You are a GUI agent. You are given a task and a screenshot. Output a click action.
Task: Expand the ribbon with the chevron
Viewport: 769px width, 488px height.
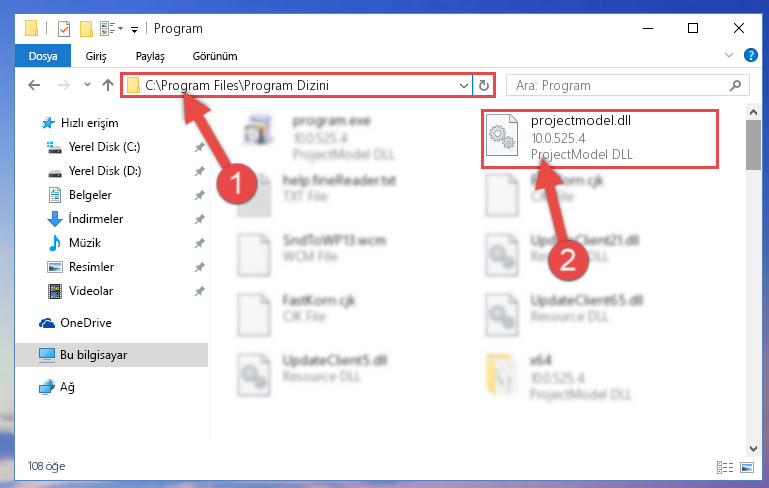pos(729,55)
